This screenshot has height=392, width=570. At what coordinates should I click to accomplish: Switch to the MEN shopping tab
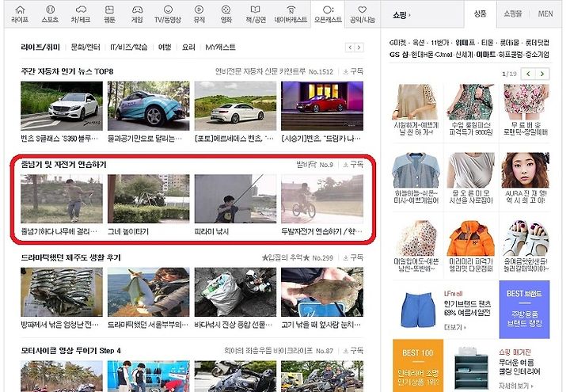point(545,13)
